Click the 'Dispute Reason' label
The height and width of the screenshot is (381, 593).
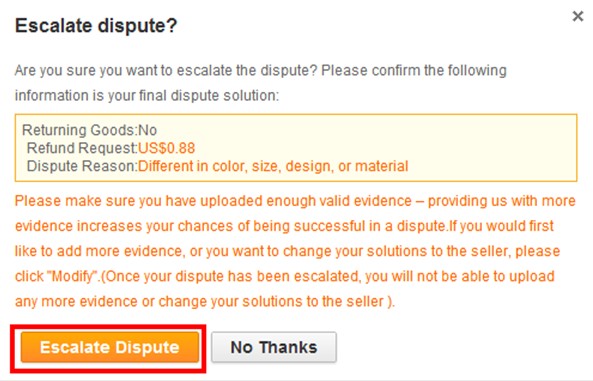pyautogui.click(x=82, y=166)
